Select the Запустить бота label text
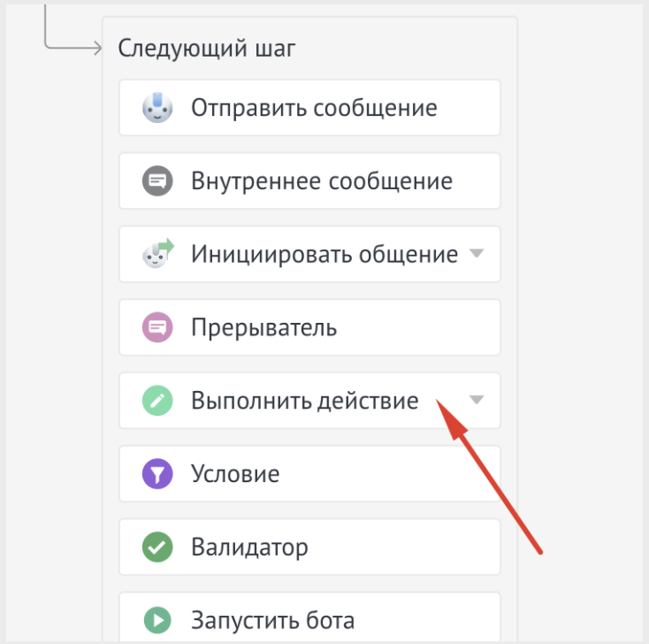Screen dimensions: 649x644 click(272, 620)
